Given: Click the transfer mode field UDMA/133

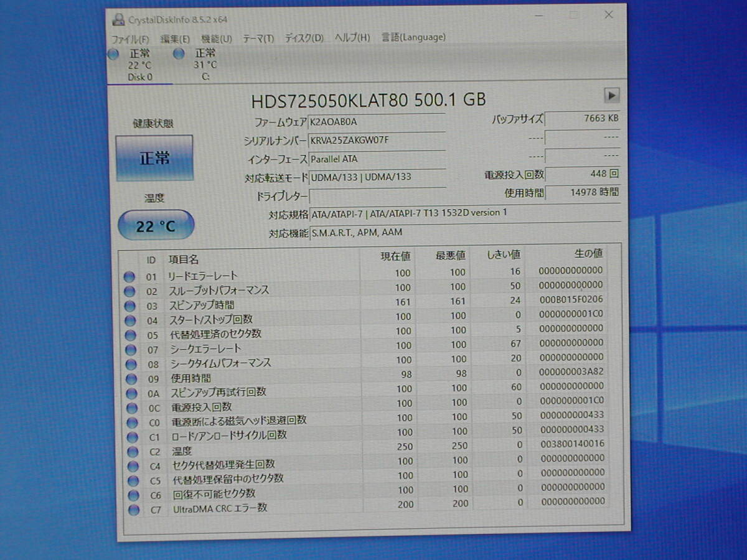Looking at the screenshot, I should (x=377, y=177).
